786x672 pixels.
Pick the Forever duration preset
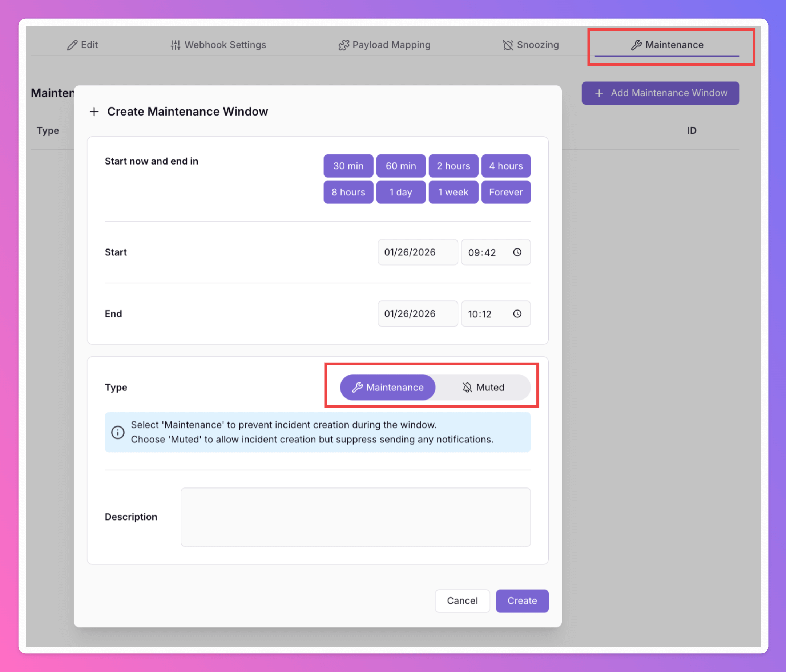(x=506, y=192)
